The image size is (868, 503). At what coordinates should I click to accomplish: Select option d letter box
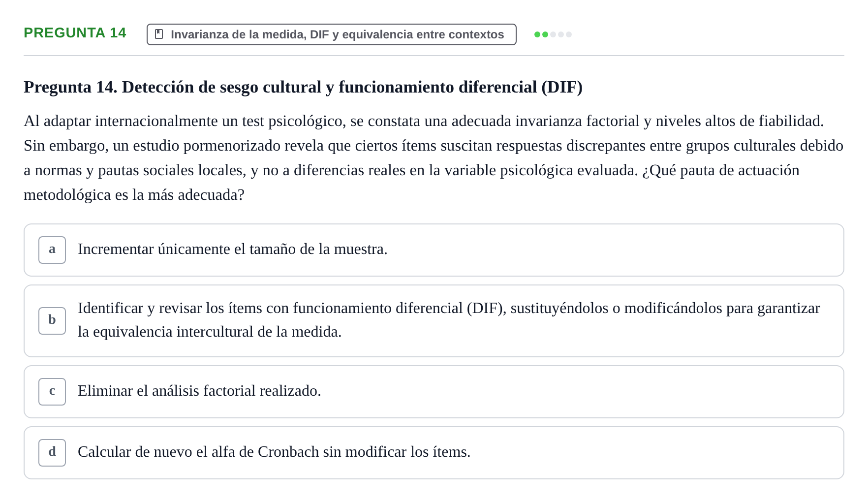(52, 453)
